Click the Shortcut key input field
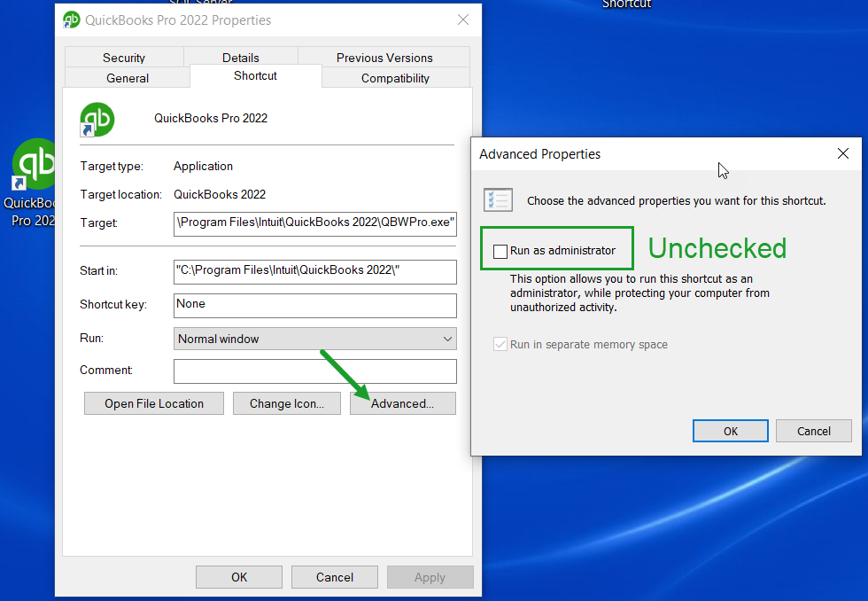 315,304
